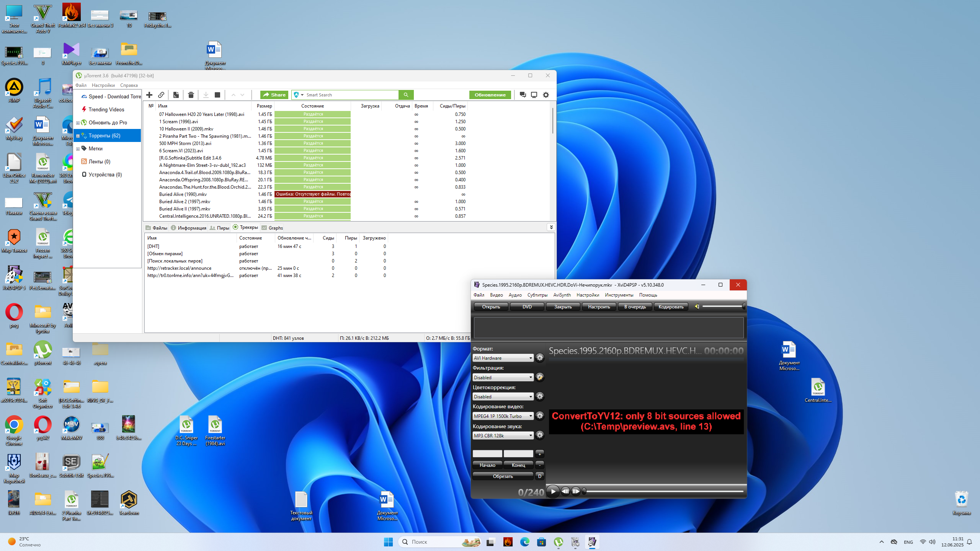Click the green Share button

coord(274,95)
